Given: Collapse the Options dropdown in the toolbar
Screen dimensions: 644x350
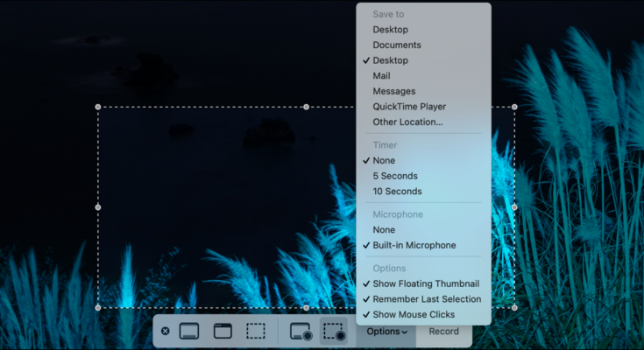Looking at the screenshot, I should pyautogui.click(x=386, y=332).
